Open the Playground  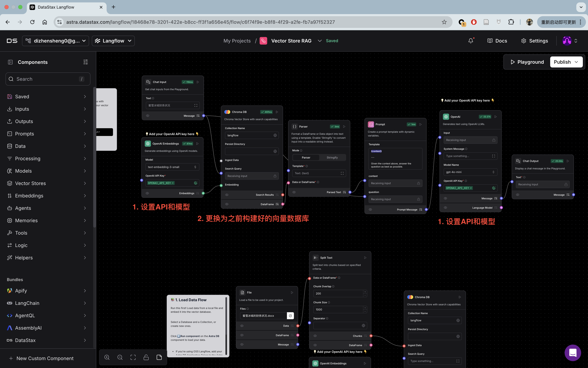click(527, 62)
